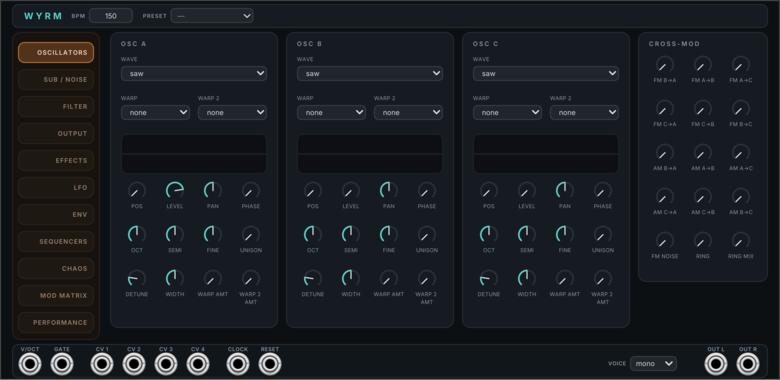Click OSC B PHASE knob
The image size is (780, 380).
click(x=427, y=190)
